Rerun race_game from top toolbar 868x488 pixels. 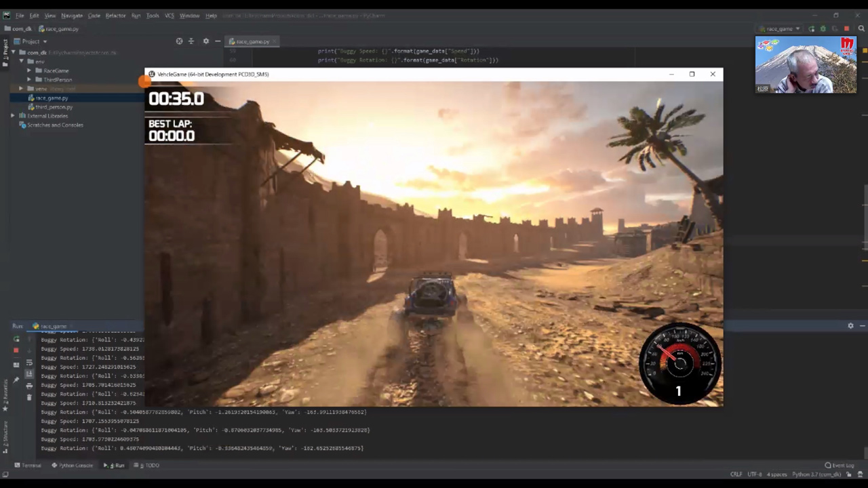pyautogui.click(x=811, y=29)
